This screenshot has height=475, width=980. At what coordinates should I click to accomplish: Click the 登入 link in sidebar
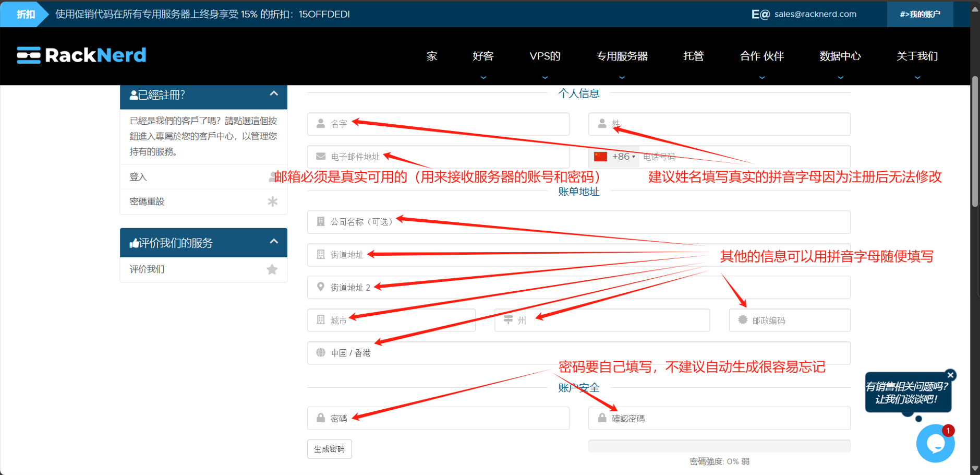pos(138,177)
